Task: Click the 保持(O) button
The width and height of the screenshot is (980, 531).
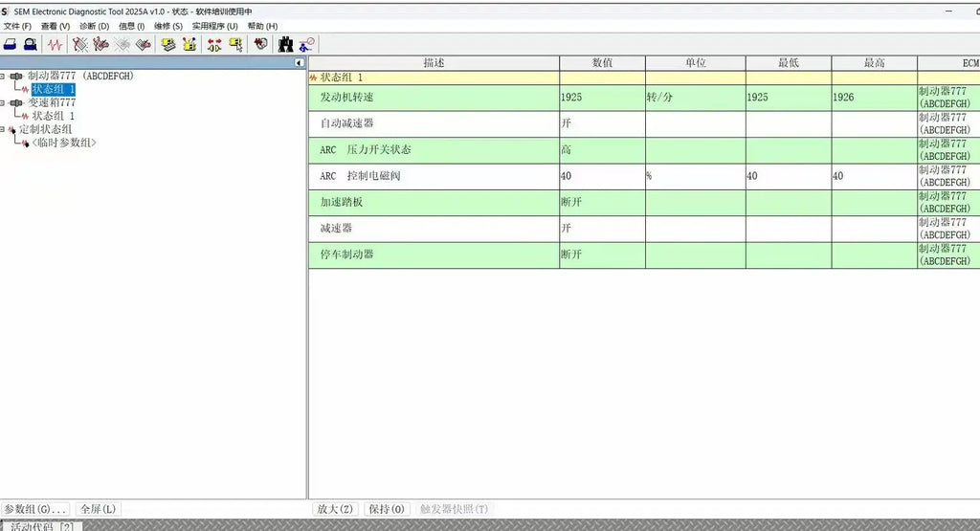Action: pyautogui.click(x=387, y=509)
